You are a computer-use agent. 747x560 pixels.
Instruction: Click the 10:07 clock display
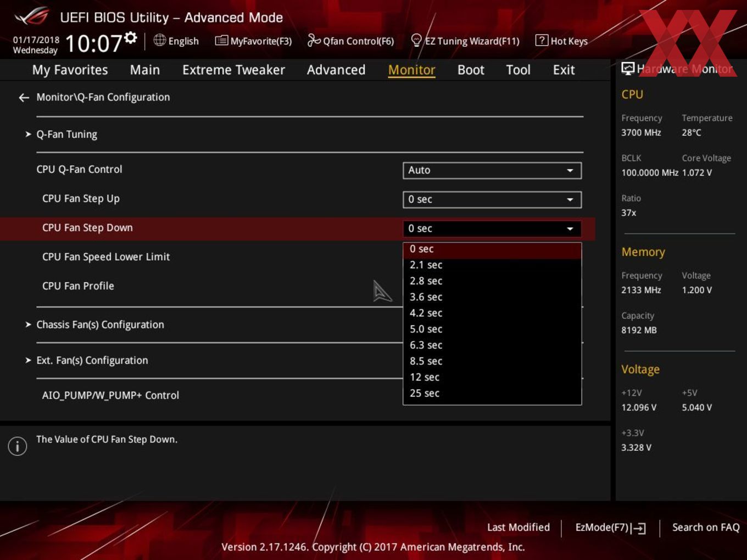click(x=93, y=43)
